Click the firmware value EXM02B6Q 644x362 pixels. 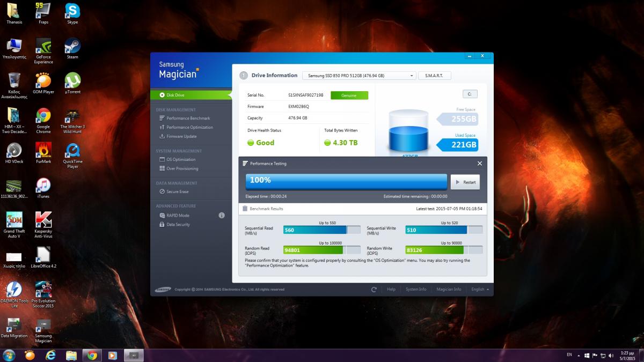click(x=299, y=107)
